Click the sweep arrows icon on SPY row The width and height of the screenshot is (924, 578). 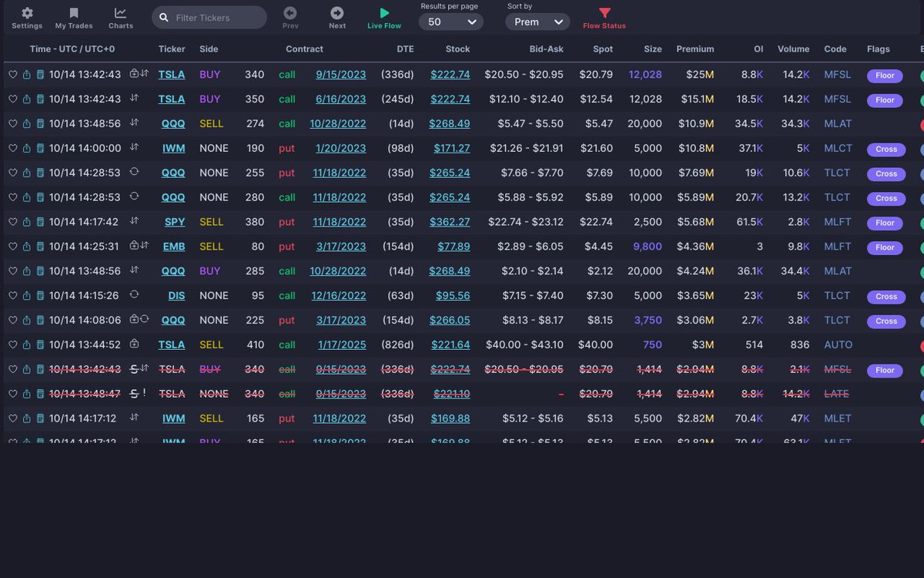[x=134, y=221]
